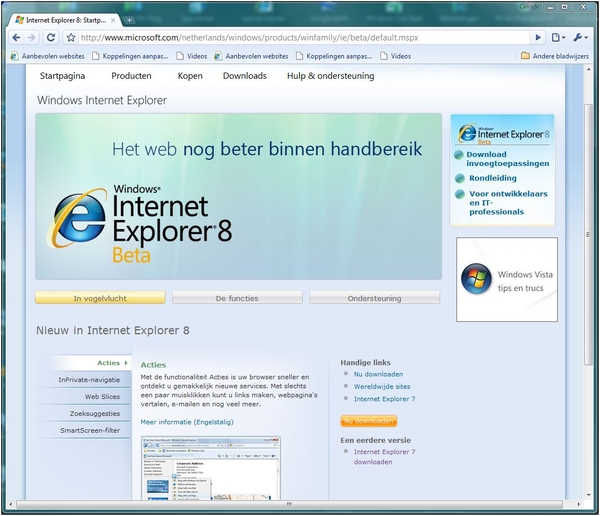Click the Windows Vista orb logo

476,279
